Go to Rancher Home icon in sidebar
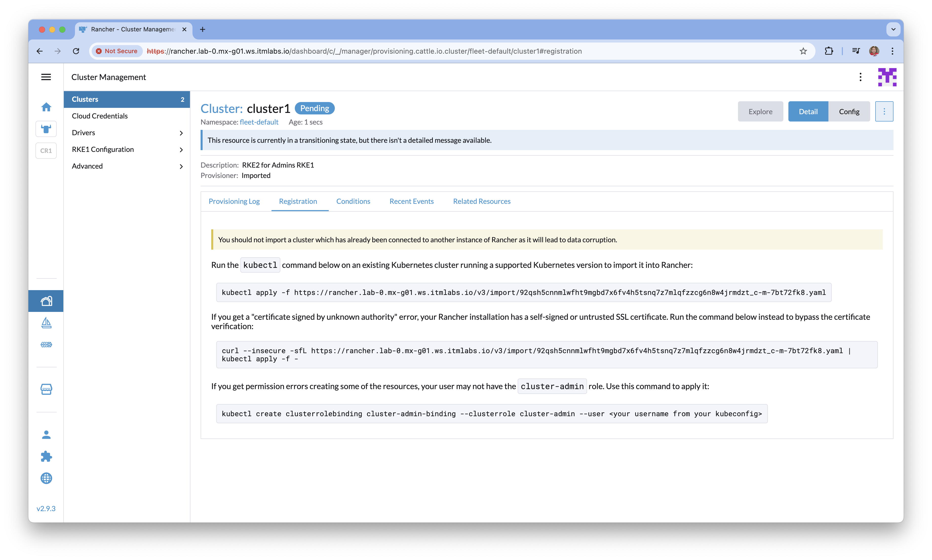 [x=46, y=107]
